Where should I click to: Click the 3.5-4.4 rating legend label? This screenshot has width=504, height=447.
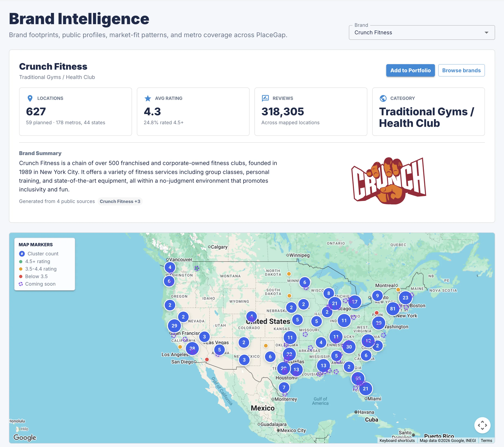[x=41, y=269]
